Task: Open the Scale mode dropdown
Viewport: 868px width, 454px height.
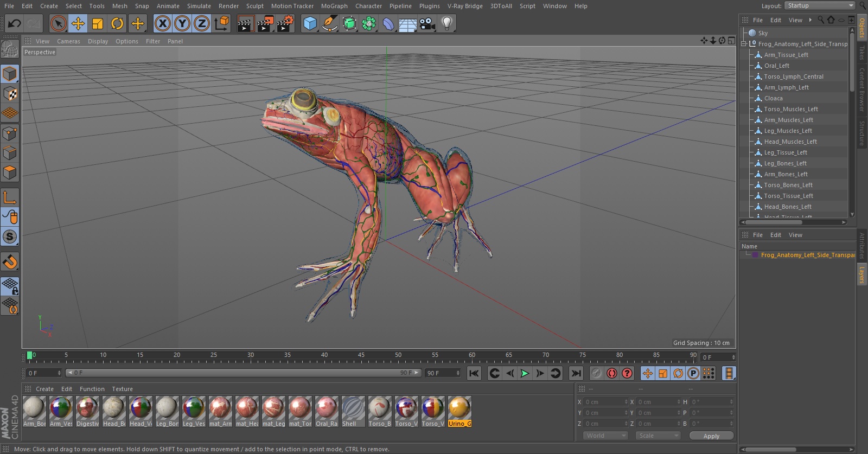Action: [658, 436]
